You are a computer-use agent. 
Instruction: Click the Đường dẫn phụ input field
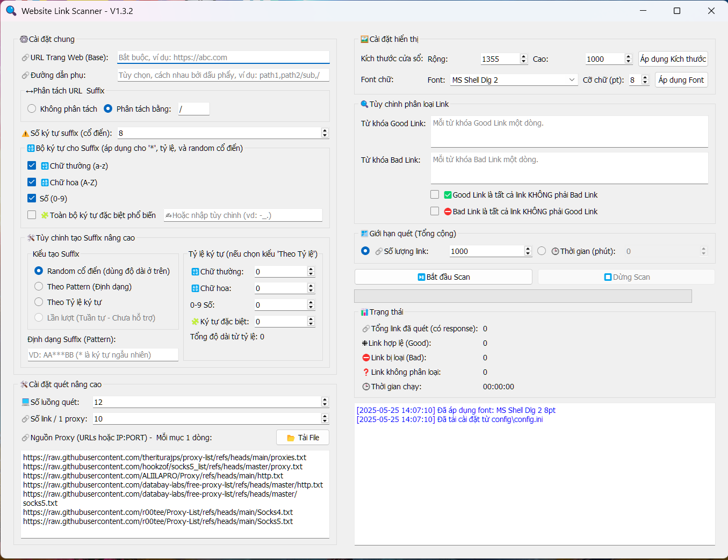click(223, 75)
